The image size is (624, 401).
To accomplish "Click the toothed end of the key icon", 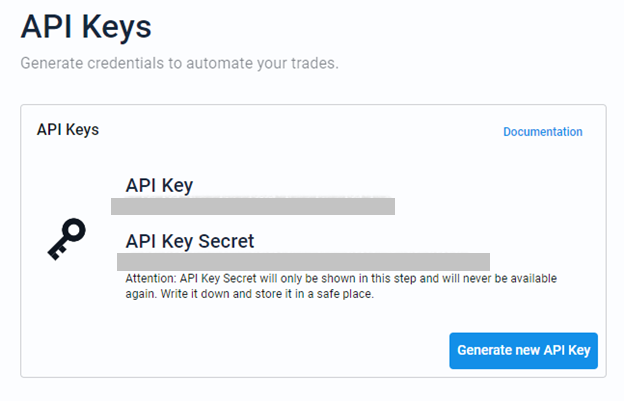I will [x=56, y=252].
